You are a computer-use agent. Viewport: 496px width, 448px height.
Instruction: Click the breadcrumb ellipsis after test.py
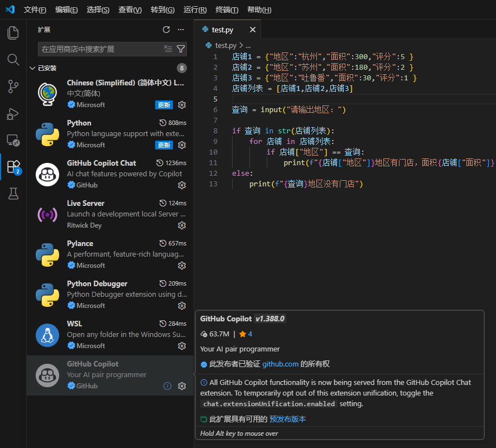(x=248, y=46)
